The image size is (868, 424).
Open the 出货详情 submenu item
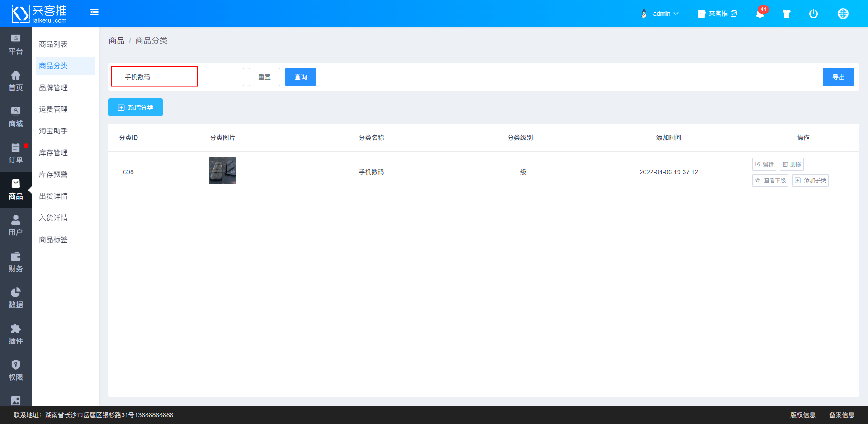click(66, 196)
